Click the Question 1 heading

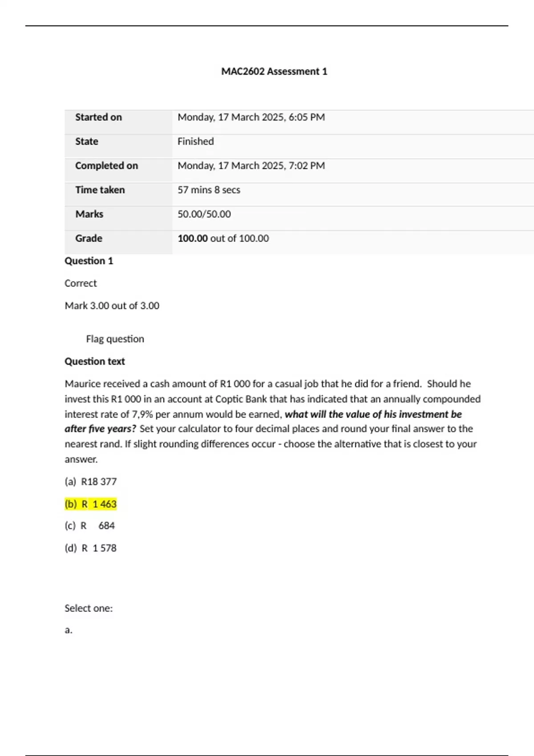(89, 261)
